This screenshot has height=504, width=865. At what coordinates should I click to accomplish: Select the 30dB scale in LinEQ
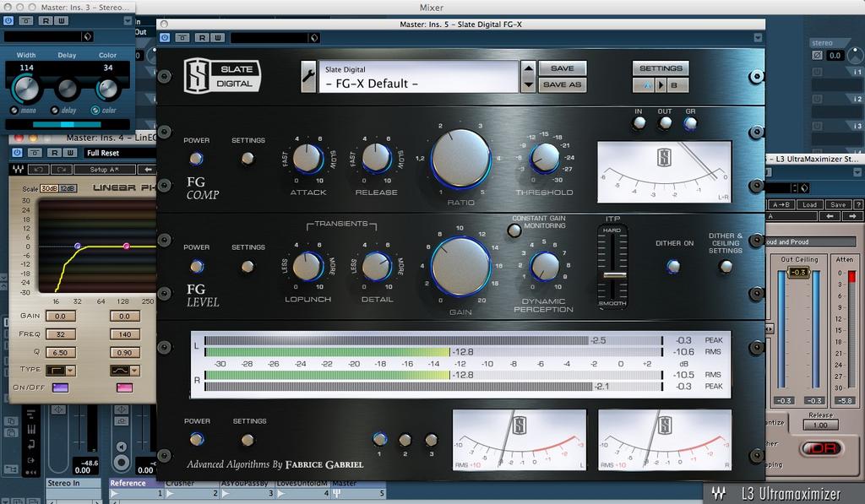click(48, 188)
